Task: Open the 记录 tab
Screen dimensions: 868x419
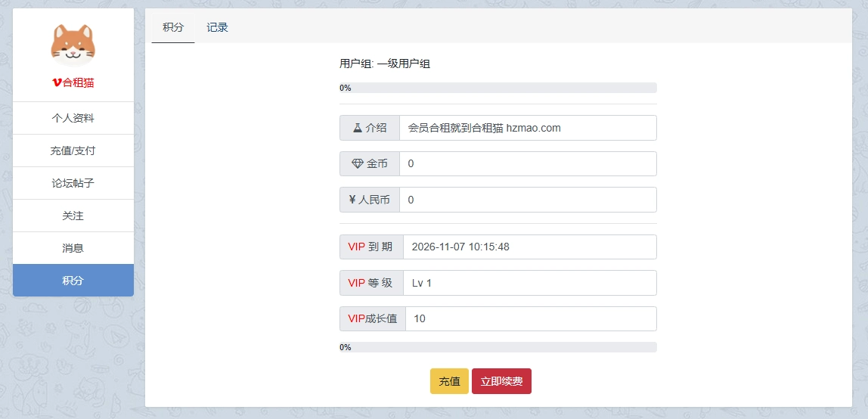Action: tap(218, 27)
